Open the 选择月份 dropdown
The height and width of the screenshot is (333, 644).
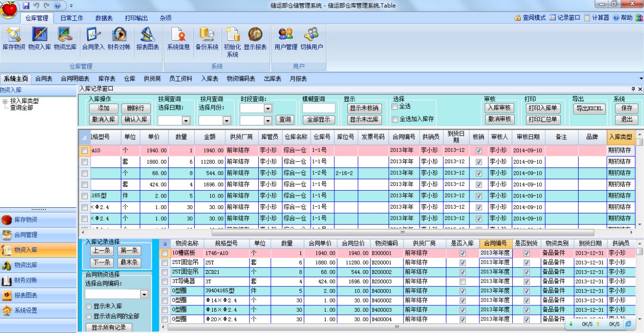tap(227, 120)
